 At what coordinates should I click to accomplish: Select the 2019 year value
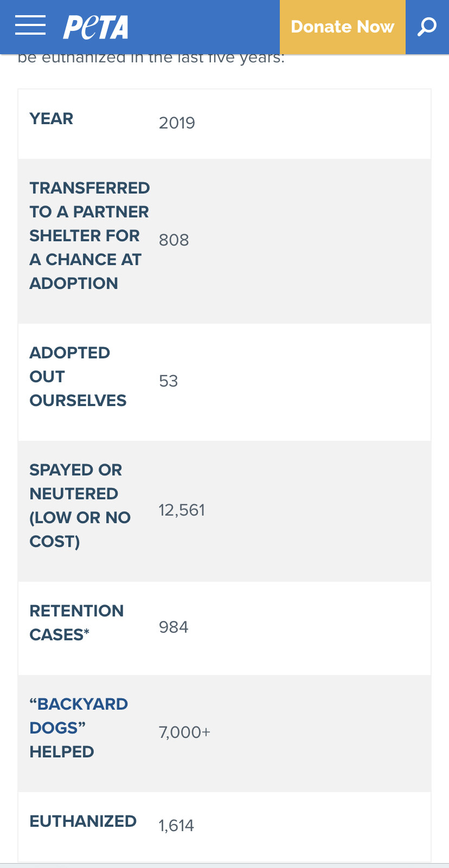click(177, 123)
